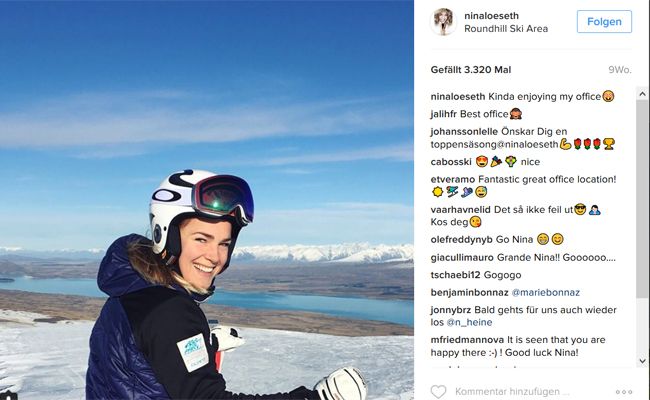Open the @mariebonnaz mention link
Screen dimensions: 650x400
546,292
